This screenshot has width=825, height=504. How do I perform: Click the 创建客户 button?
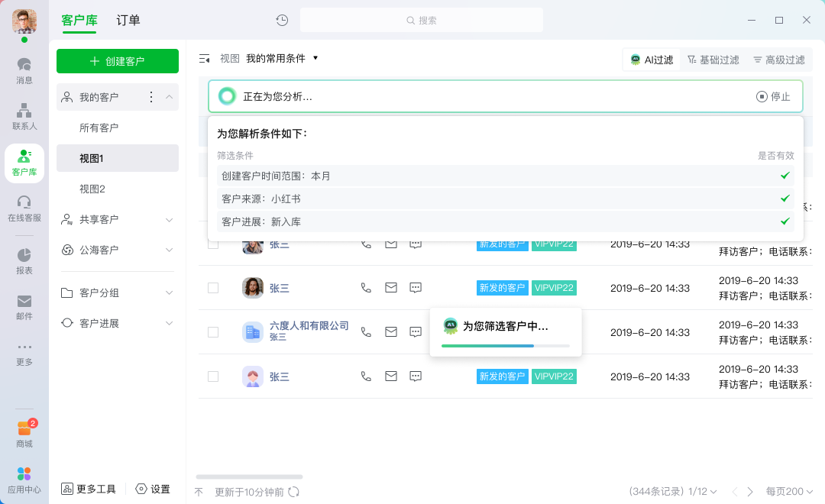click(x=117, y=60)
